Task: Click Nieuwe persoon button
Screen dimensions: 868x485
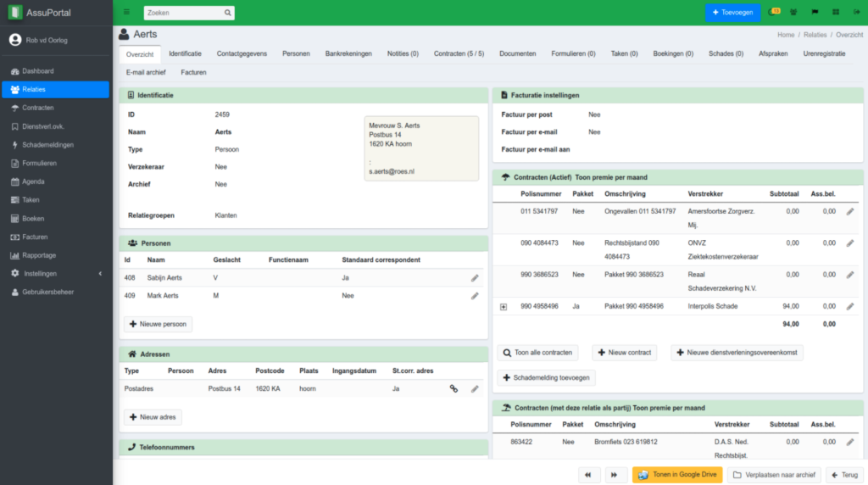Action: (159, 324)
